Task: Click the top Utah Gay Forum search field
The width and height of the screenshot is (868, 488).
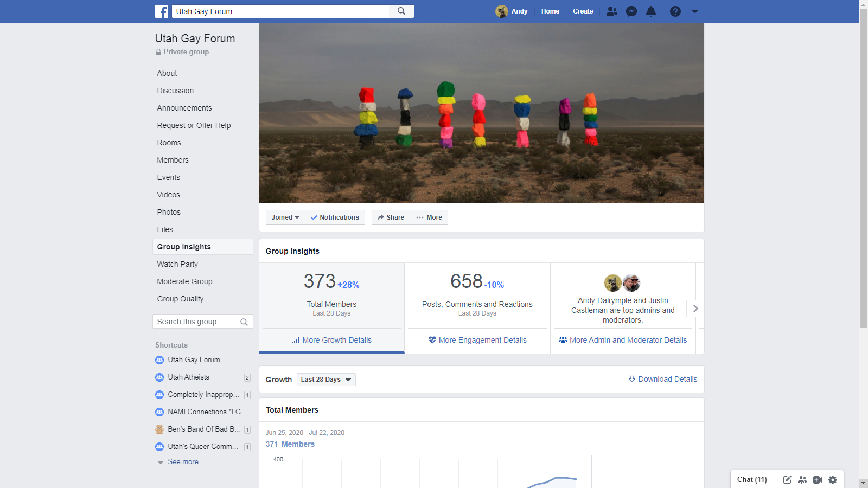Action: point(280,11)
